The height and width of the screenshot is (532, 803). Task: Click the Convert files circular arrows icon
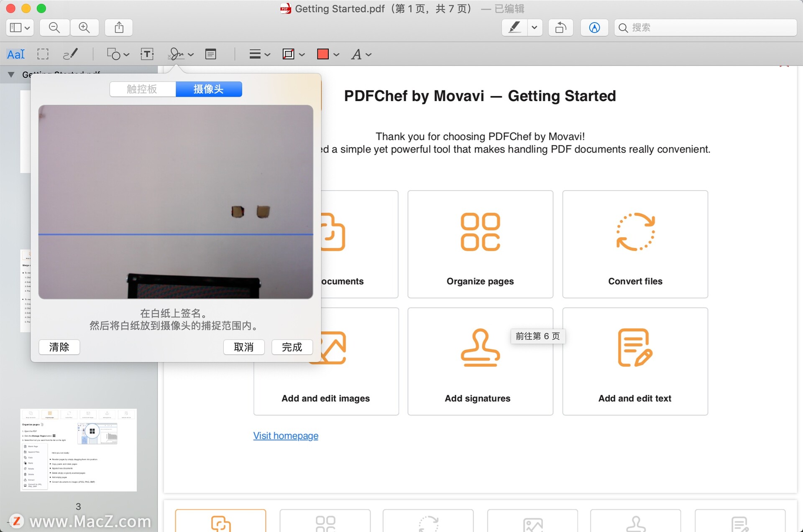coord(635,232)
